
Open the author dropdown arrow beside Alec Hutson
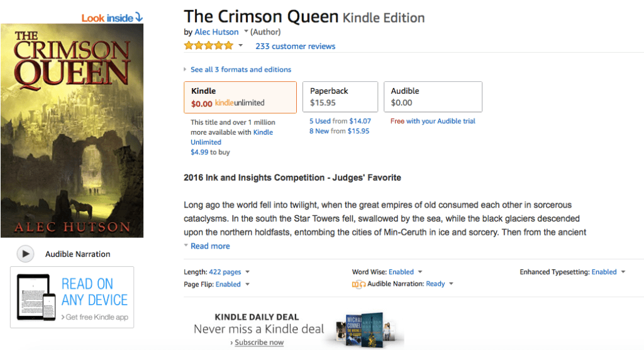pyautogui.click(x=246, y=31)
